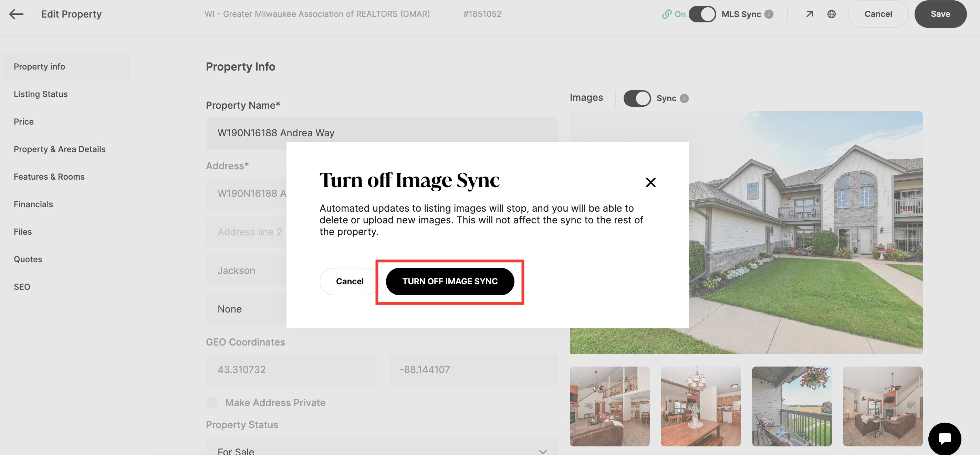Check Make Address Private checkbox
Image resolution: width=980 pixels, height=455 pixels.
(211, 403)
